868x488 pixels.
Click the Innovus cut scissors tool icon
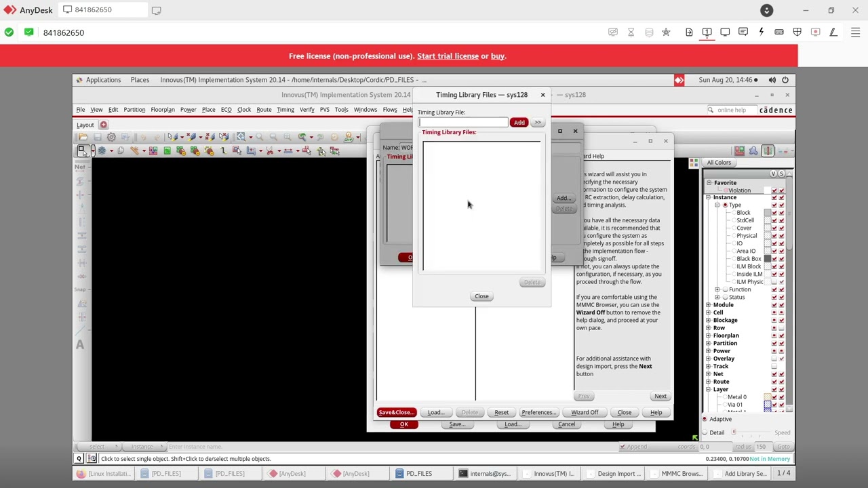coord(270,150)
